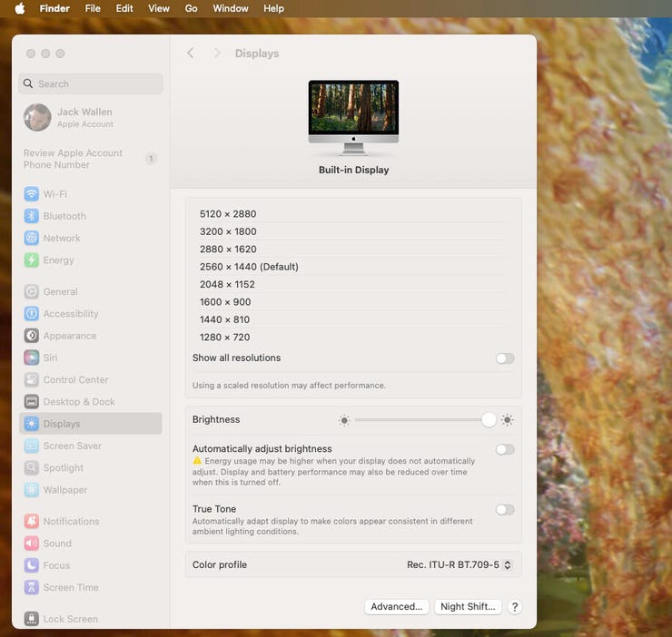
Task: Open the Spotlight sidebar icon
Action: 31,468
